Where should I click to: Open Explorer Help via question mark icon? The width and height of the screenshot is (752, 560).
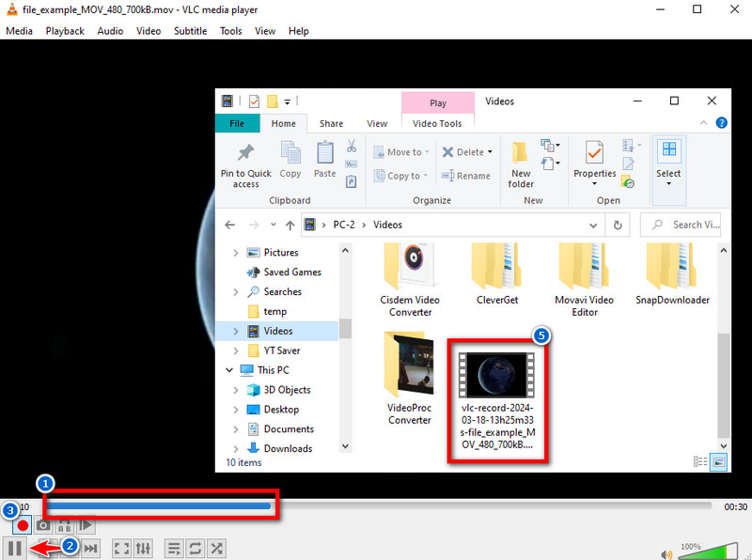tap(721, 123)
